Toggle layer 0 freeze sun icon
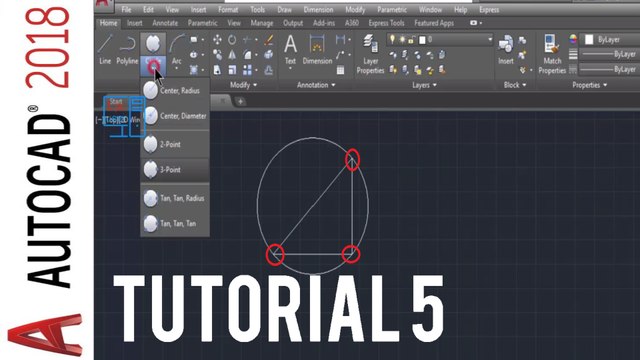 tap(402, 40)
